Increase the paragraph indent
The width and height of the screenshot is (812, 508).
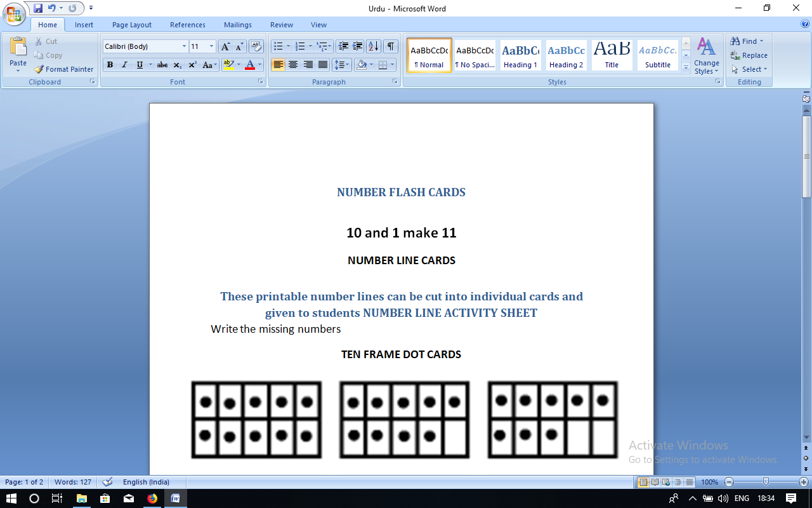click(358, 46)
